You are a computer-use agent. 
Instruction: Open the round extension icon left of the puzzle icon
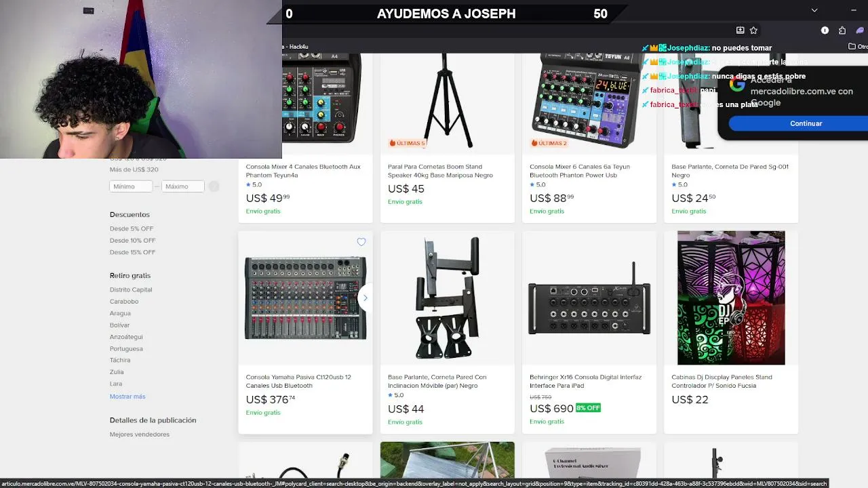point(825,30)
